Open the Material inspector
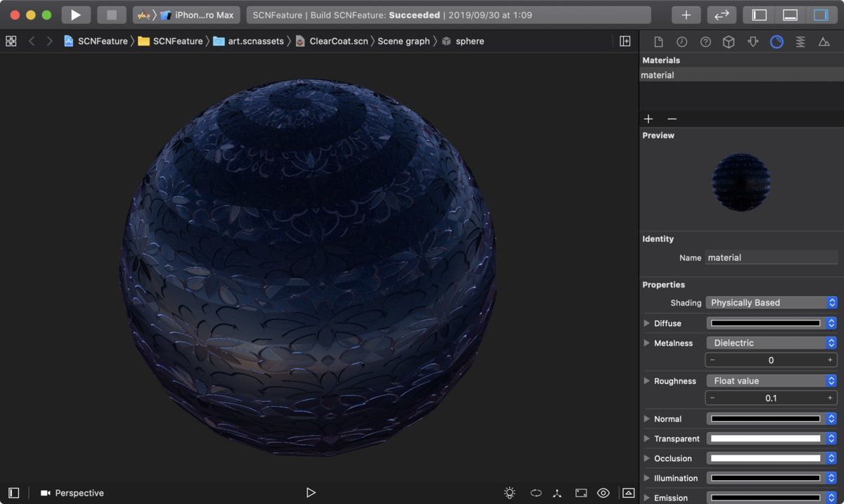The image size is (844, 504). [776, 42]
